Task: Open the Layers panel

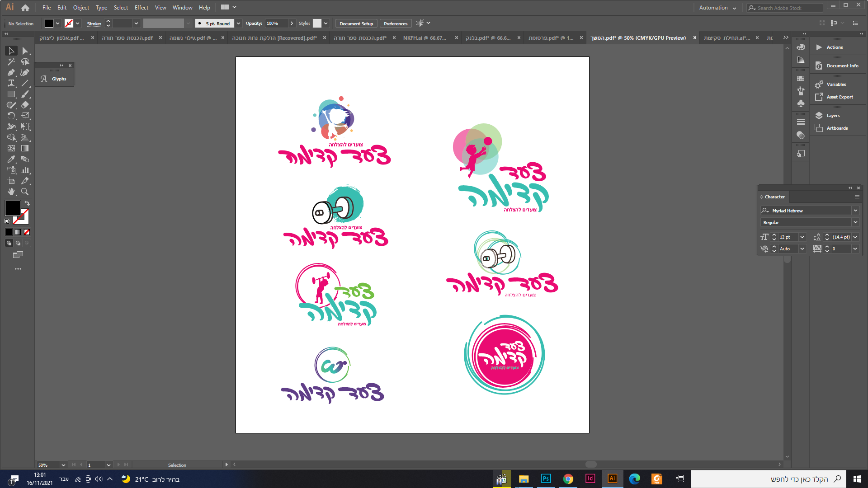Action: [833, 116]
